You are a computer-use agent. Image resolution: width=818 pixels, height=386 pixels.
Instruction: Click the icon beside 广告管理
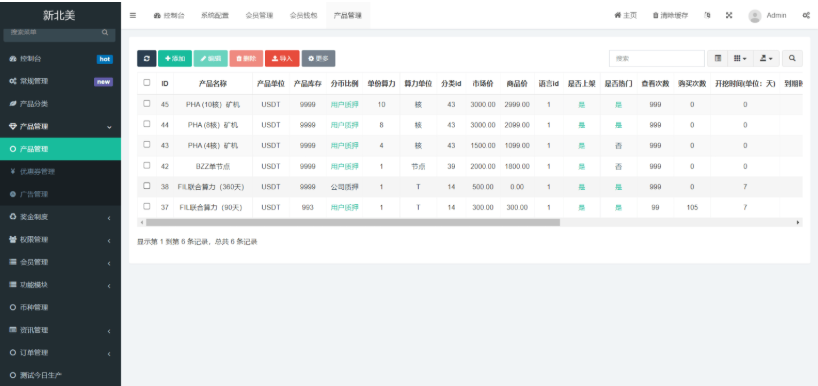13,194
